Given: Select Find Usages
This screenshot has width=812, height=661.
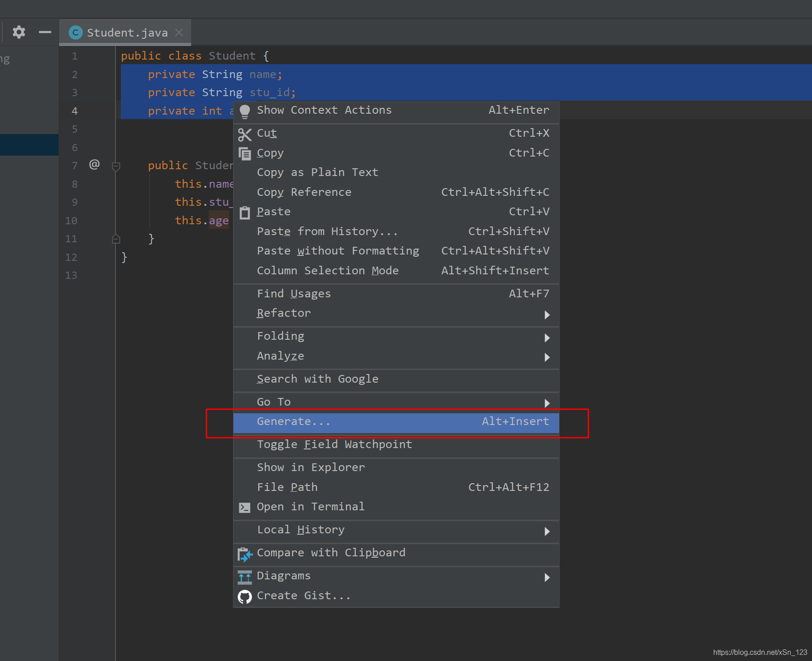Looking at the screenshot, I should pyautogui.click(x=396, y=294).
